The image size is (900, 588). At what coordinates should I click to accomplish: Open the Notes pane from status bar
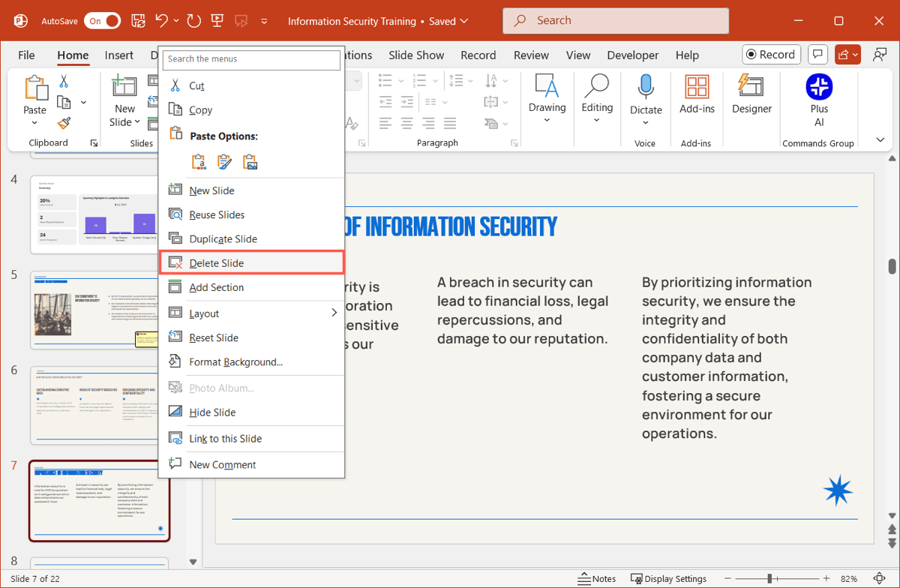pyautogui.click(x=597, y=578)
